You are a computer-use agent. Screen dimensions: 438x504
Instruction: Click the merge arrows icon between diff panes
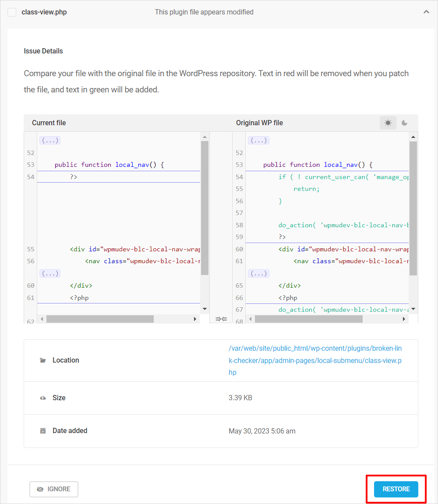pos(221,319)
